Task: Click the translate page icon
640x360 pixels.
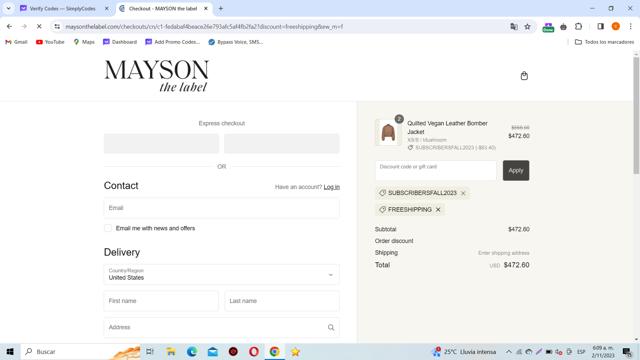Action: pyautogui.click(x=514, y=27)
